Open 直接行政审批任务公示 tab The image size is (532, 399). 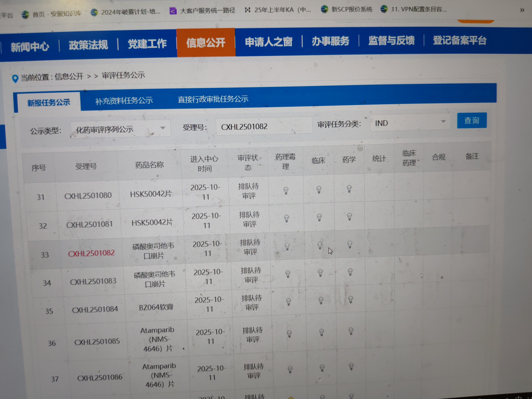pyautogui.click(x=213, y=99)
